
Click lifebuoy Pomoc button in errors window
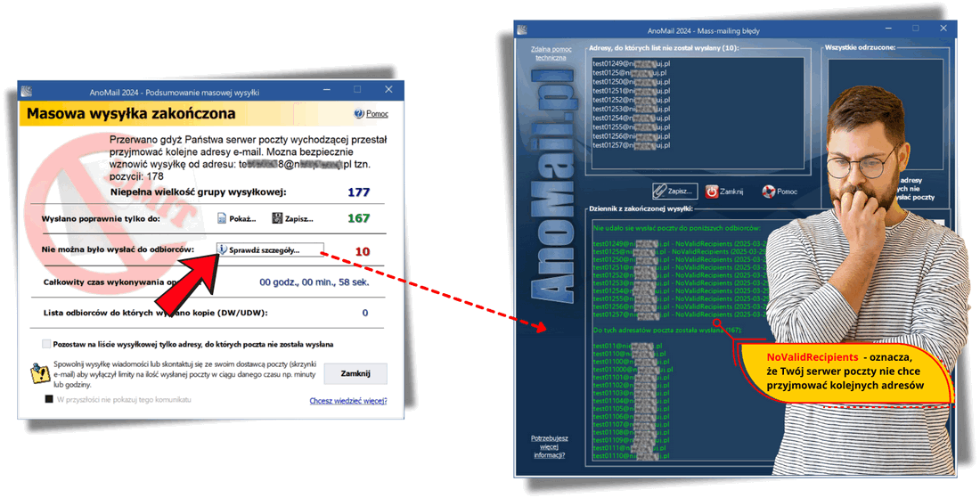coord(780,192)
